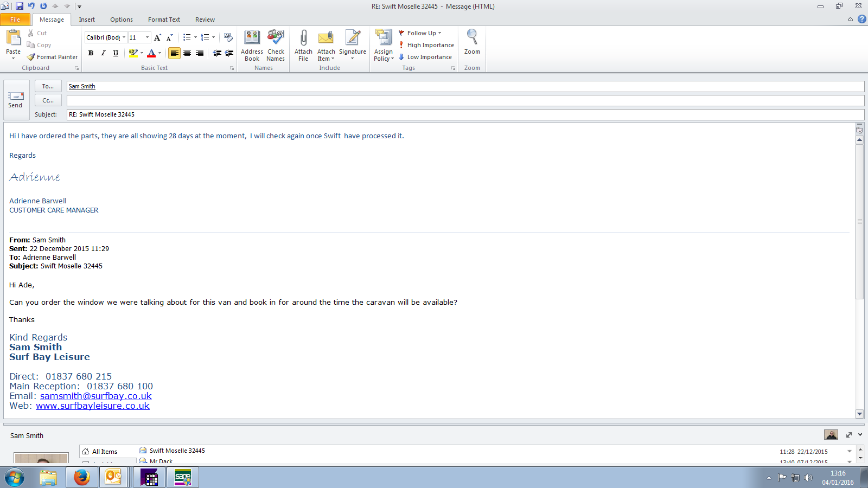This screenshot has height=488, width=868.
Task: Toggle the bulleted list
Action: (x=187, y=37)
